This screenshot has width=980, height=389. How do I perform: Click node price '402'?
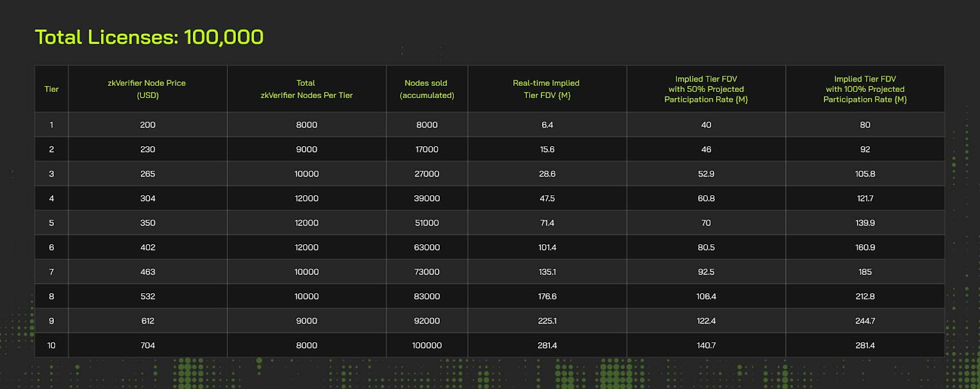[148, 247]
